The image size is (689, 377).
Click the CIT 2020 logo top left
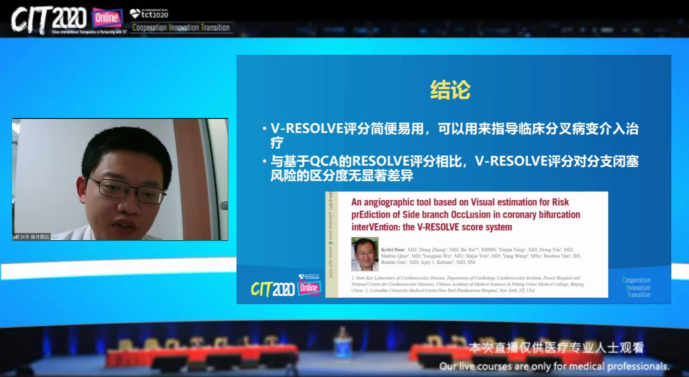49,19
